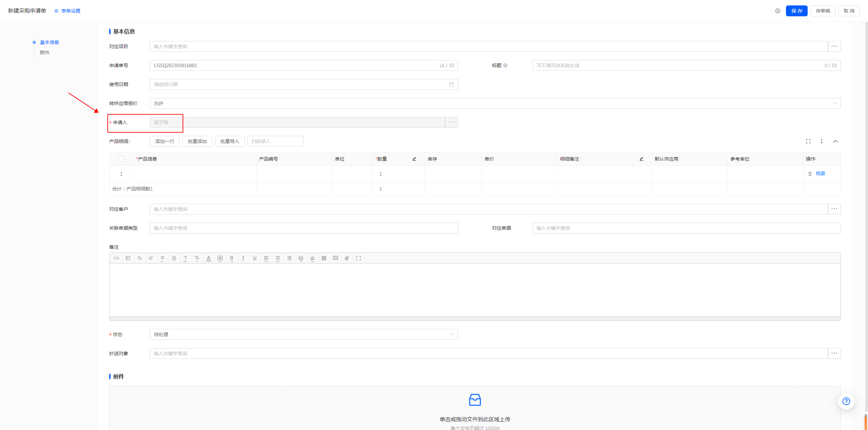This screenshot has height=430, width=868.
Task: Click the play tutorial icon near 保存
Action: click(x=778, y=11)
